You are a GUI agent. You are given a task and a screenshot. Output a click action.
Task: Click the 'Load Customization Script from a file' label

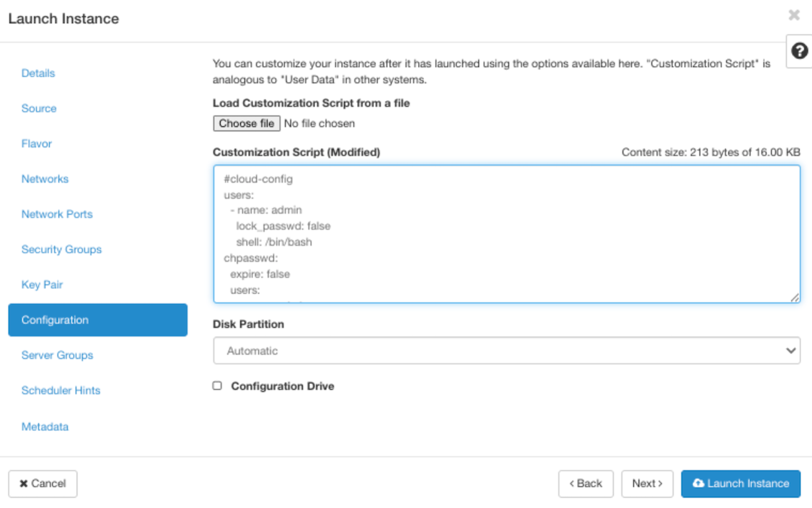point(312,103)
